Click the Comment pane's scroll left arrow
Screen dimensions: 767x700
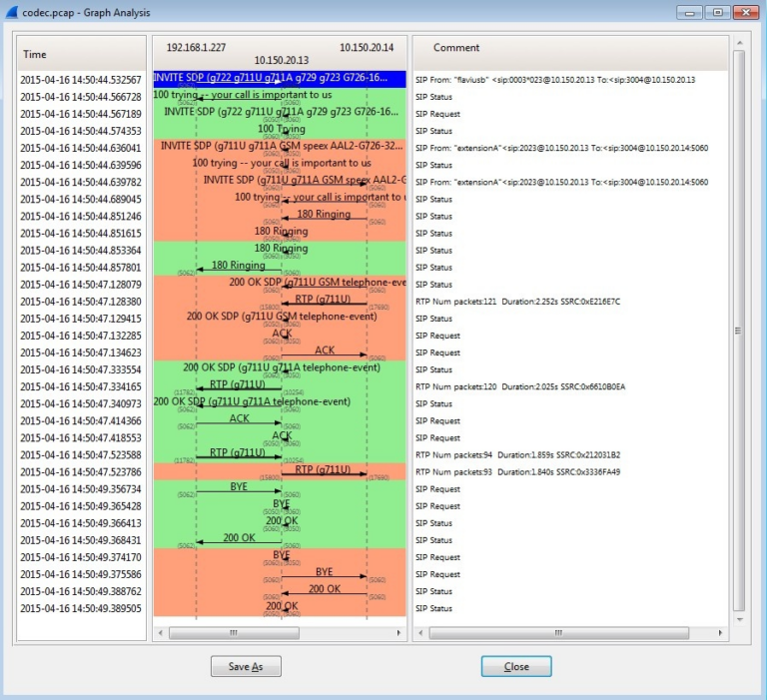click(420, 632)
